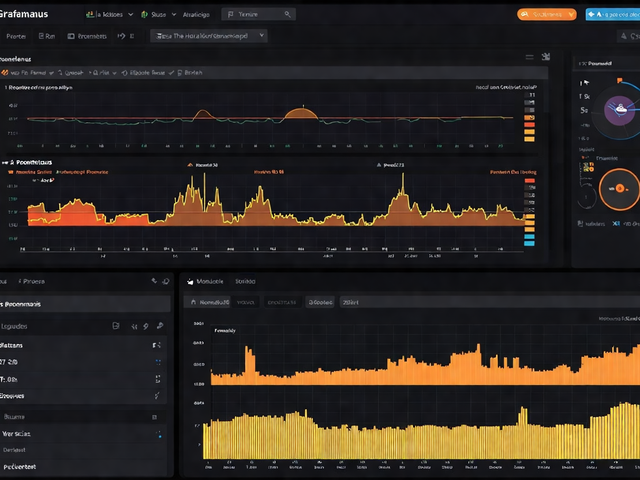The image size is (640, 480).
Task: Switch to the Oloooec tab
Action: [320, 302]
